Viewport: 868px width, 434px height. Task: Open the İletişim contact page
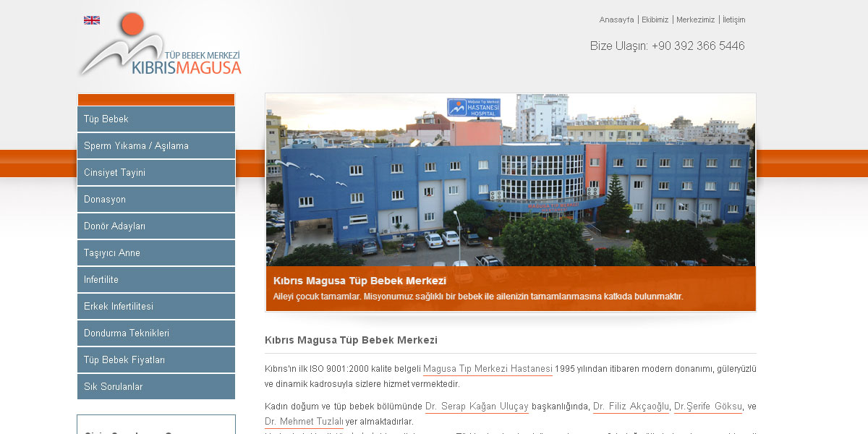coord(733,20)
